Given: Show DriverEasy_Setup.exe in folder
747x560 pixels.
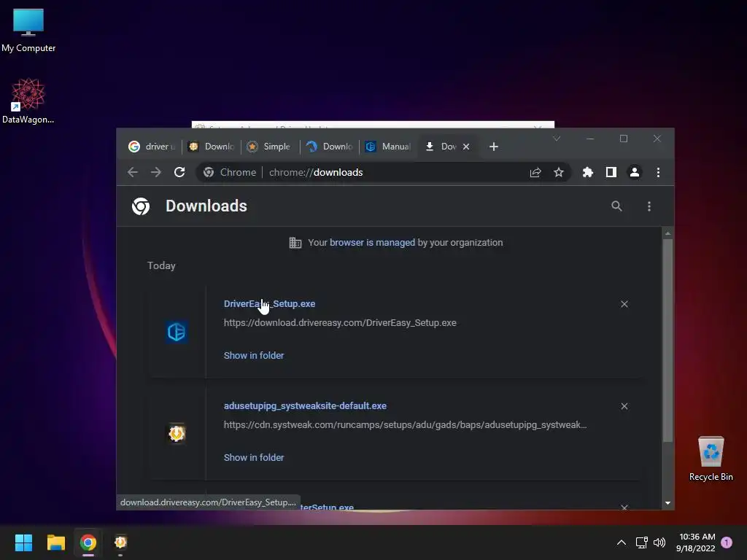Looking at the screenshot, I should point(253,356).
